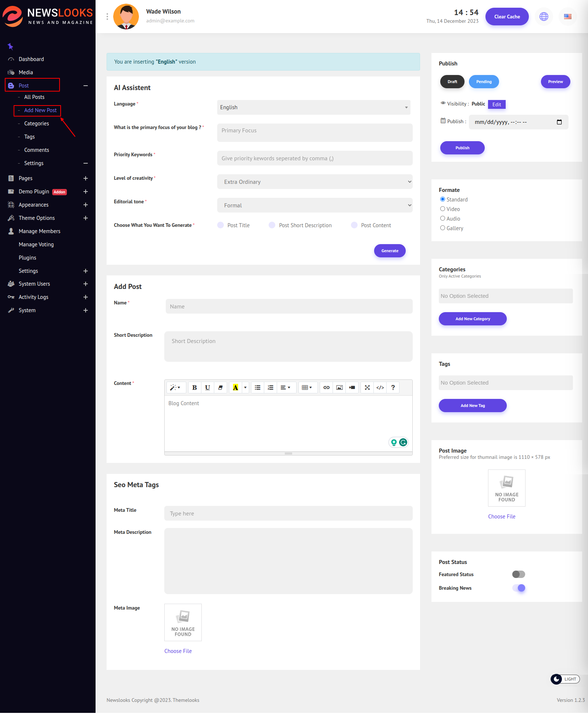Click the Add New Category button
588x714 pixels.
pyautogui.click(x=472, y=319)
